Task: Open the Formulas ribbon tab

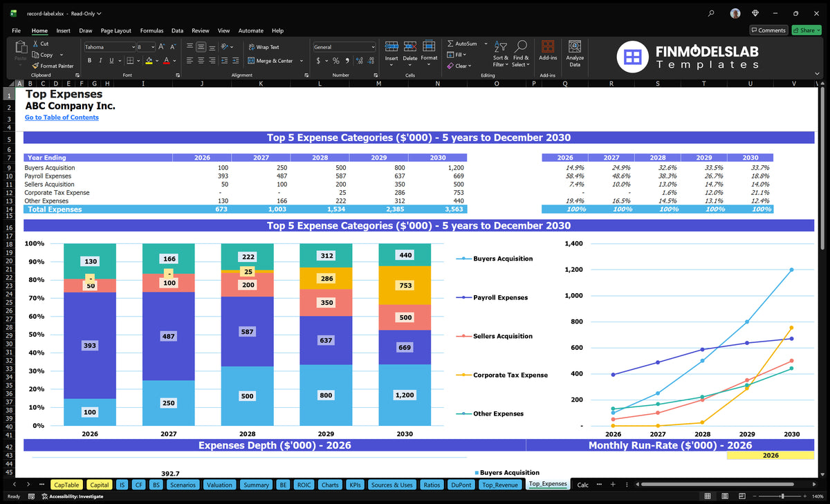Action: [x=151, y=30]
